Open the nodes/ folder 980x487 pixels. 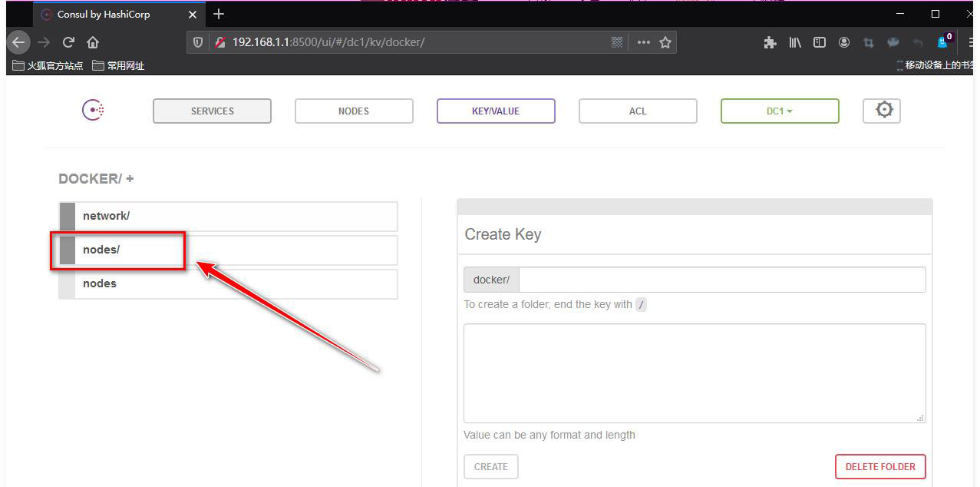(x=228, y=250)
